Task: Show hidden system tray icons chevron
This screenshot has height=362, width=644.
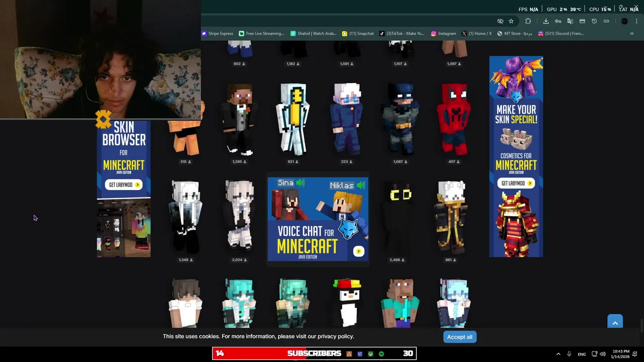Action: click(558, 354)
